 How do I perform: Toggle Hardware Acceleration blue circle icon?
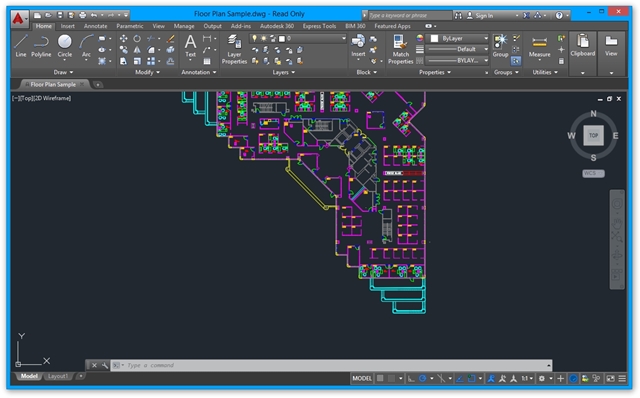pyautogui.click(x=573, y=378)
